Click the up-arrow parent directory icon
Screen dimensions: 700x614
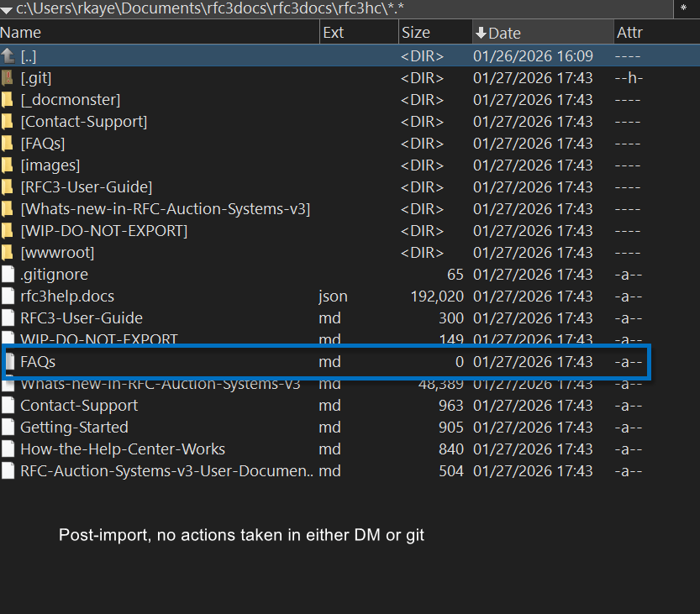click(x=8, y=56)
